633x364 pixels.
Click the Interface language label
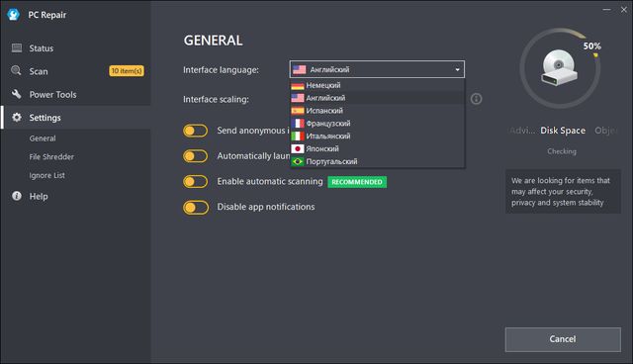[x=221, y=70]
